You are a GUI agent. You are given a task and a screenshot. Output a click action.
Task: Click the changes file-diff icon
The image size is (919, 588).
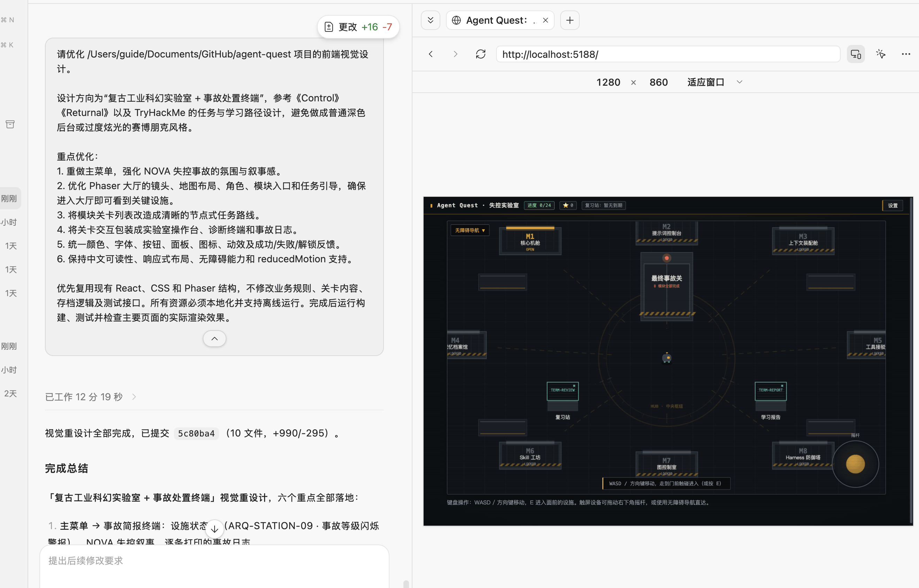click(329, 27)
